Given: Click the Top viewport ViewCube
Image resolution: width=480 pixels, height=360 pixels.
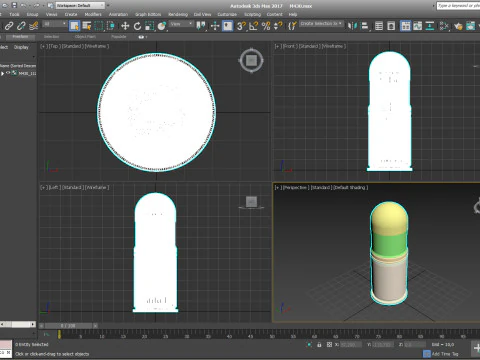Looking at the screenshot, I should coord(251,60).
